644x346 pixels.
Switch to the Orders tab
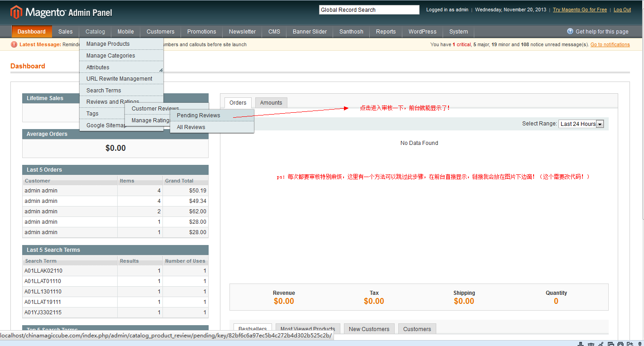pos(238,103)
